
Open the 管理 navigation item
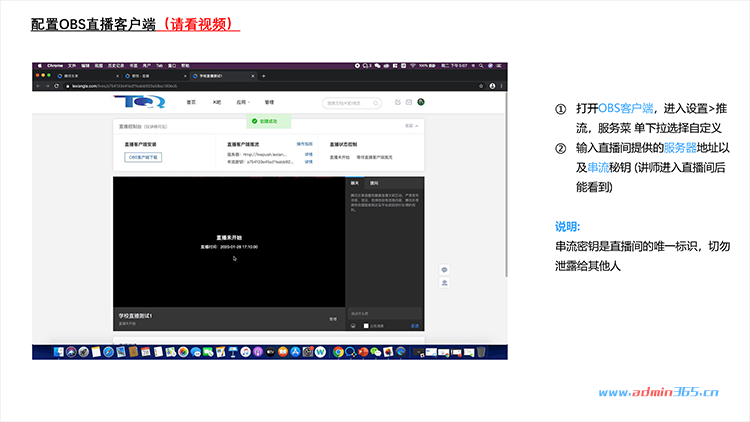[269, 102]
